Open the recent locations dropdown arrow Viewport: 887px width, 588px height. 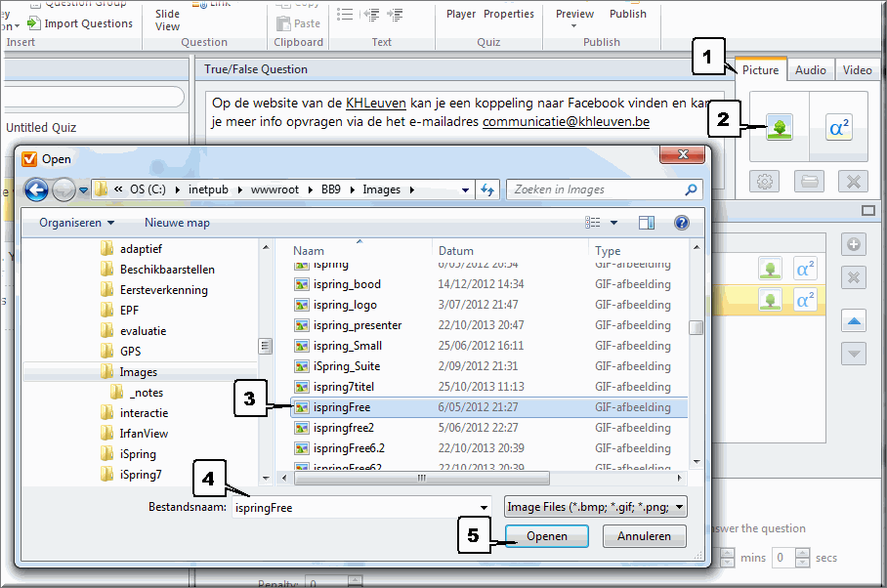pyautogui.click(x=83, y=189)
